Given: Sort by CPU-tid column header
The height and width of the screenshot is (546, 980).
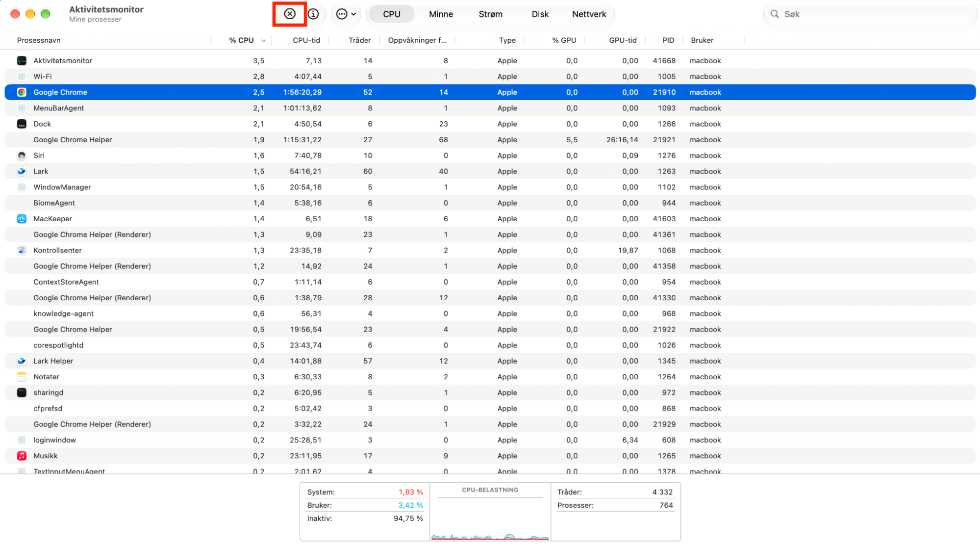Looking at the screenshot, I should pyautogui.click(x=306, y=40).
